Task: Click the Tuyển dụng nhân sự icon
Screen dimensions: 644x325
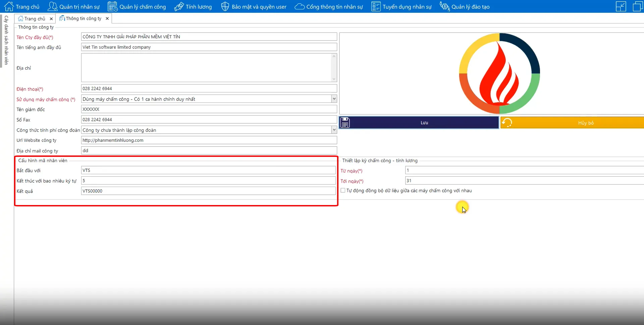Action: 376,6
